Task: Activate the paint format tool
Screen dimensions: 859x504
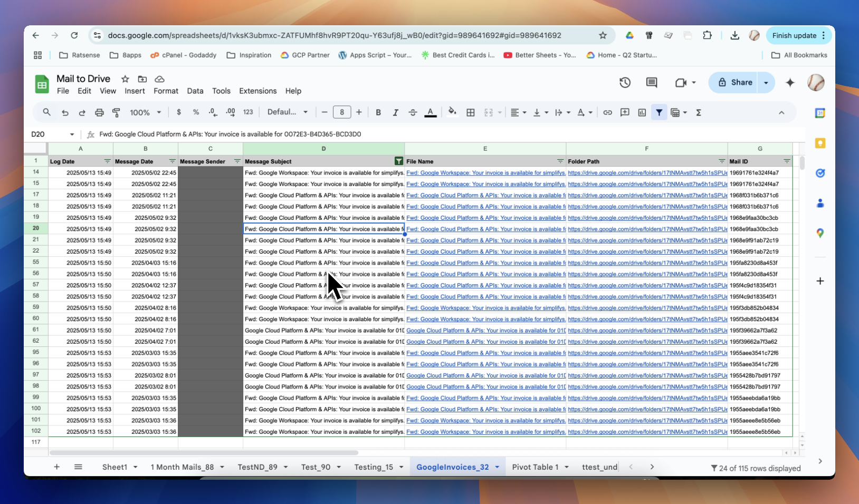Action: [x=116, y=112]
